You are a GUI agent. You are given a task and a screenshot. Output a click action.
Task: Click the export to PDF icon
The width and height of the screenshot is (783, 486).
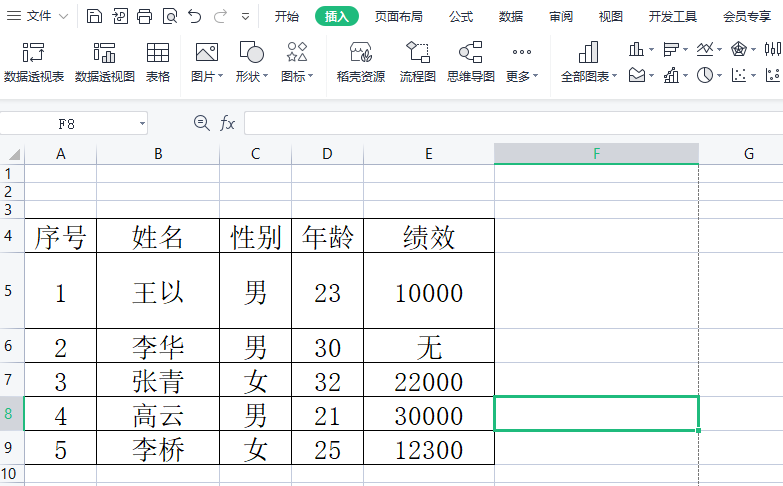(120, 16)
